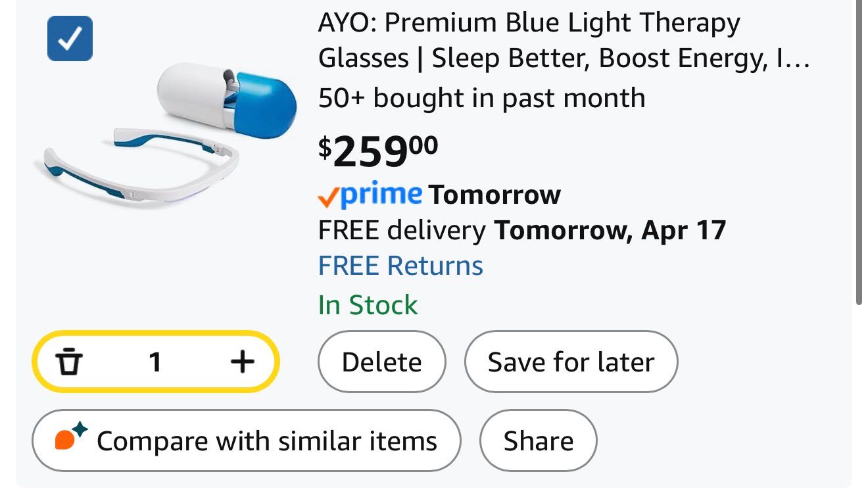Click the 50+ bought in past month text

pos(481,99)
